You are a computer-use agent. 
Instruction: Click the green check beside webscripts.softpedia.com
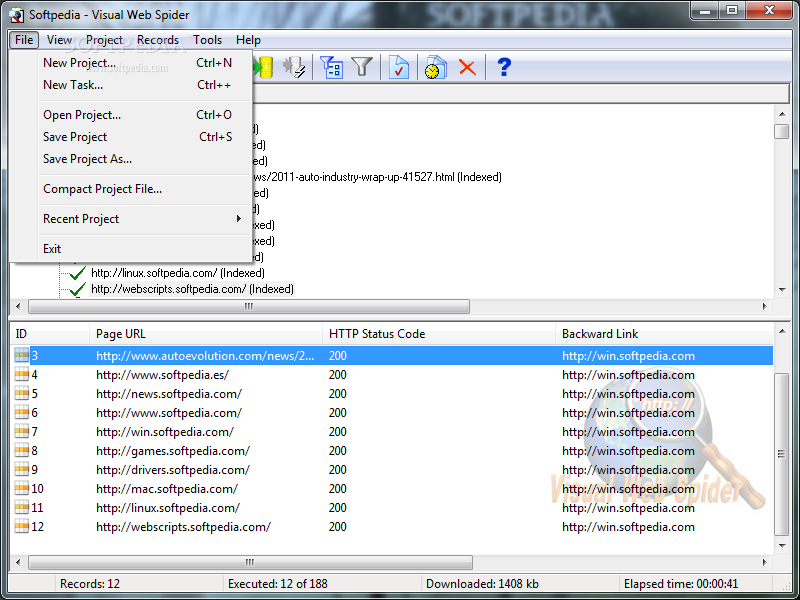77,289
